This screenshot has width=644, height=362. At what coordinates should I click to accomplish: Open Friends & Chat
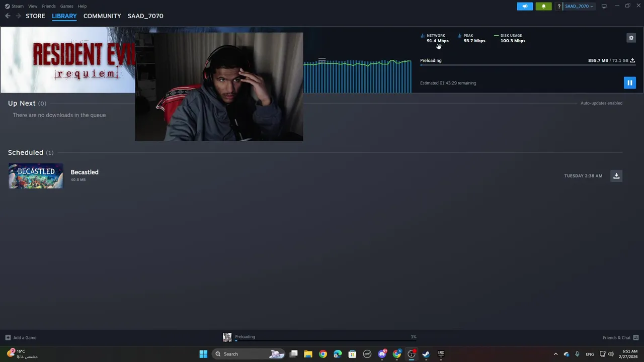621,337
